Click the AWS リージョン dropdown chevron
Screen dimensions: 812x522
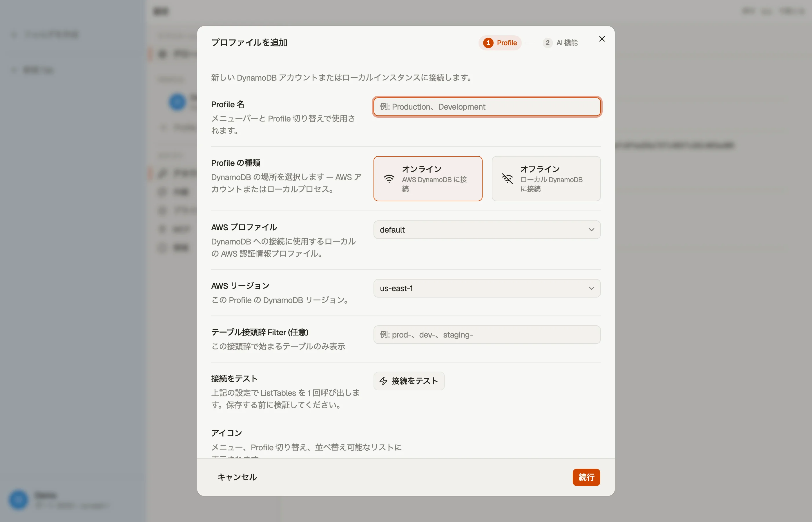point(591,289)
